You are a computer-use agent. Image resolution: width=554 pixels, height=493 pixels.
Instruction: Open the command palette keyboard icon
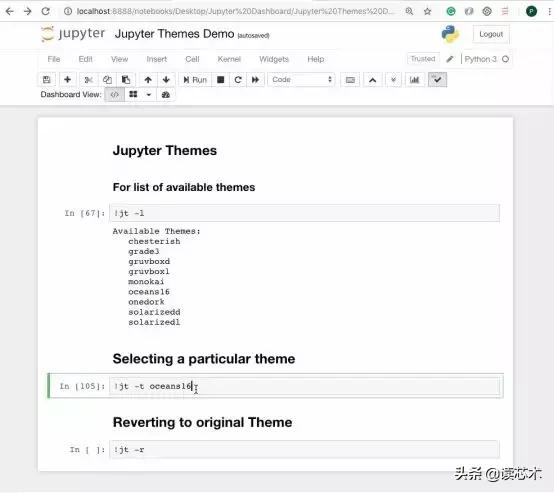click(350, 80)
